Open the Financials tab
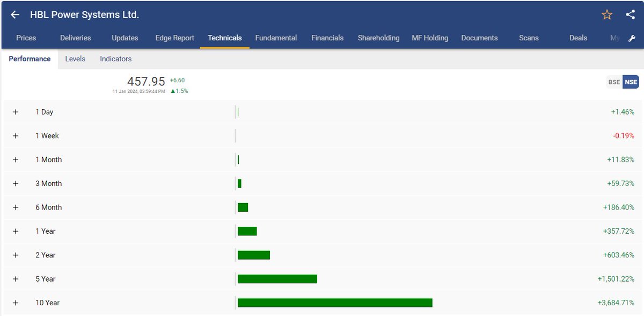Viewport: 644px width, 316px height. tap(327, 38)
